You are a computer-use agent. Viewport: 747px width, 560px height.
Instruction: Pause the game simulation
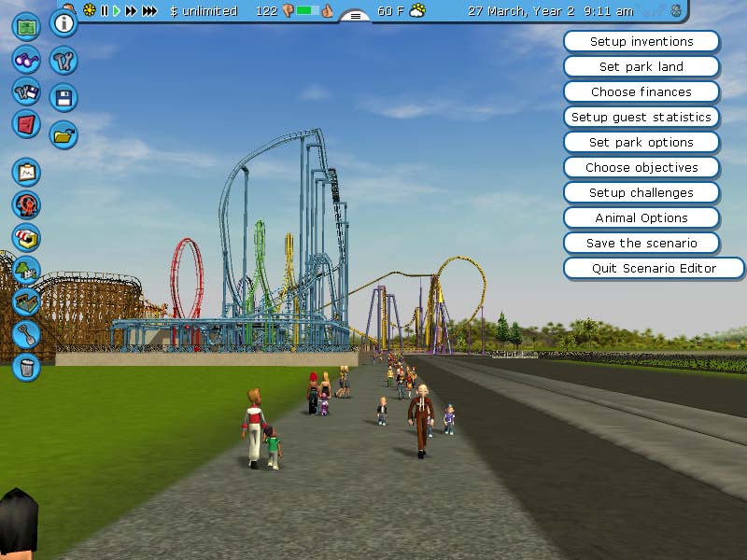[105, 10]
